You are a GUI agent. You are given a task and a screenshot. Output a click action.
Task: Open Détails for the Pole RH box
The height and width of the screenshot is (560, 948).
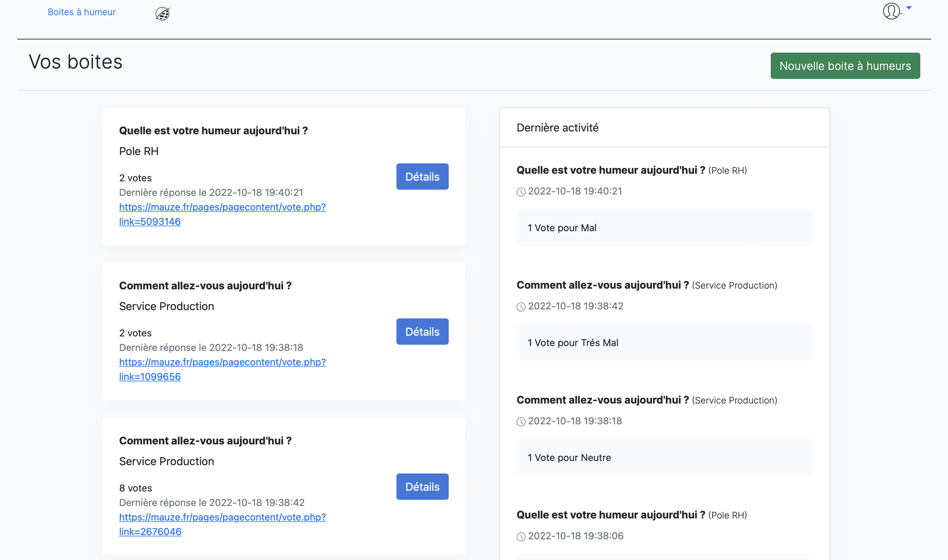(422, 177)
